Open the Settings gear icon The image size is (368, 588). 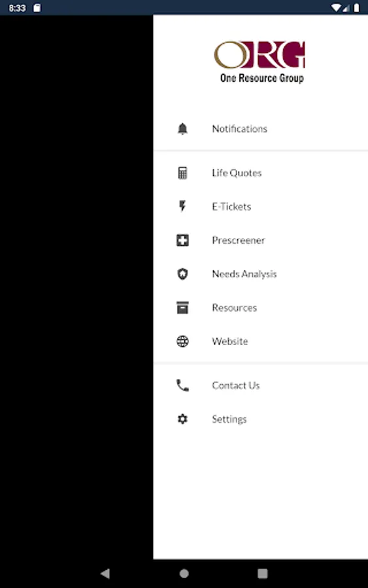coord(182,419)
